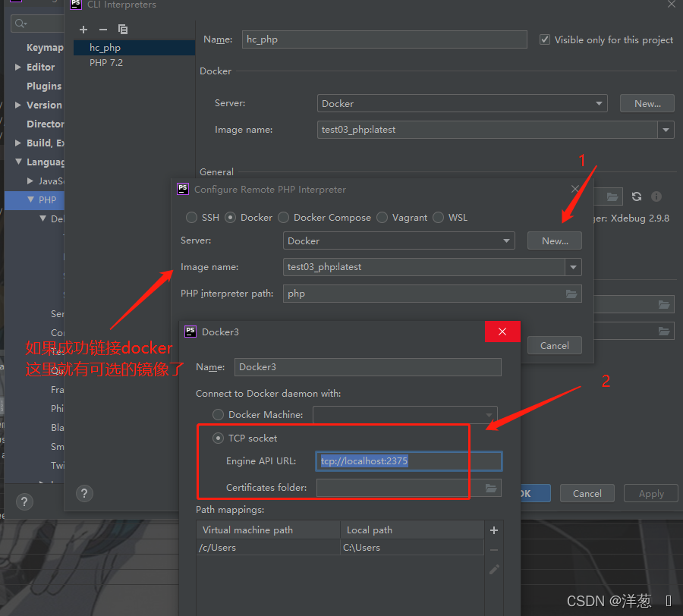Image resolution: width=683 pixels, height=616 pixels.
Task: Toggle Visible only for this project
Action: (544, 39)
